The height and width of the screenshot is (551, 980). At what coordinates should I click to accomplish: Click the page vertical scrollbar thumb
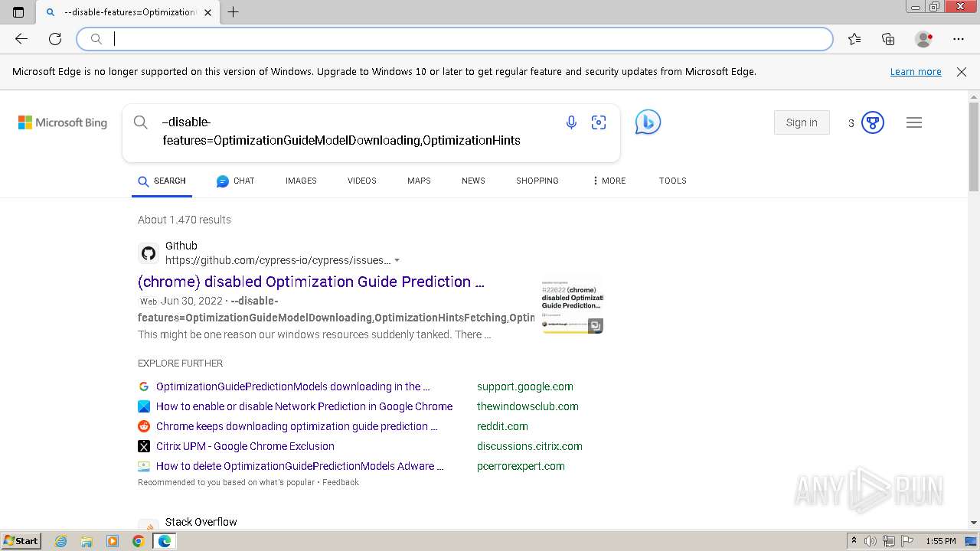974,145
